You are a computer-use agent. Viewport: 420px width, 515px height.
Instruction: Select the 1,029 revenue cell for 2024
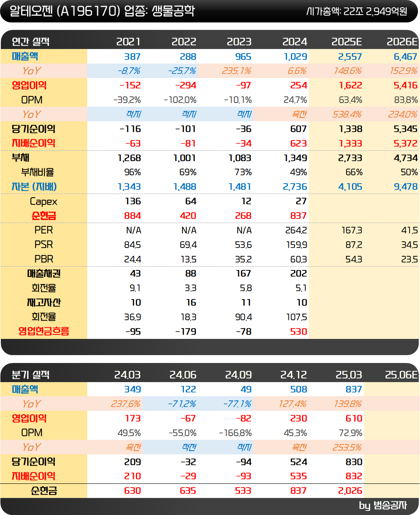coord(295,56)
